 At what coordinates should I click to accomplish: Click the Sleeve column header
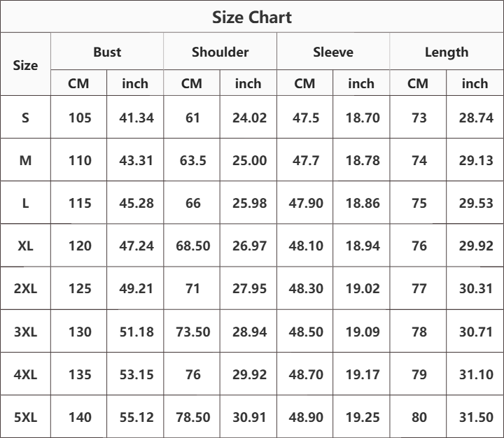pyautogui.click(x=333, y=52)
